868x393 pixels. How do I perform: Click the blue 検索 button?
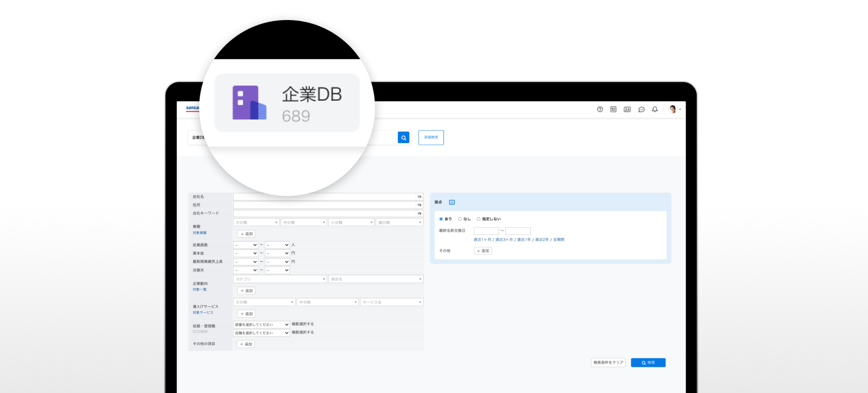click(648, 362)
